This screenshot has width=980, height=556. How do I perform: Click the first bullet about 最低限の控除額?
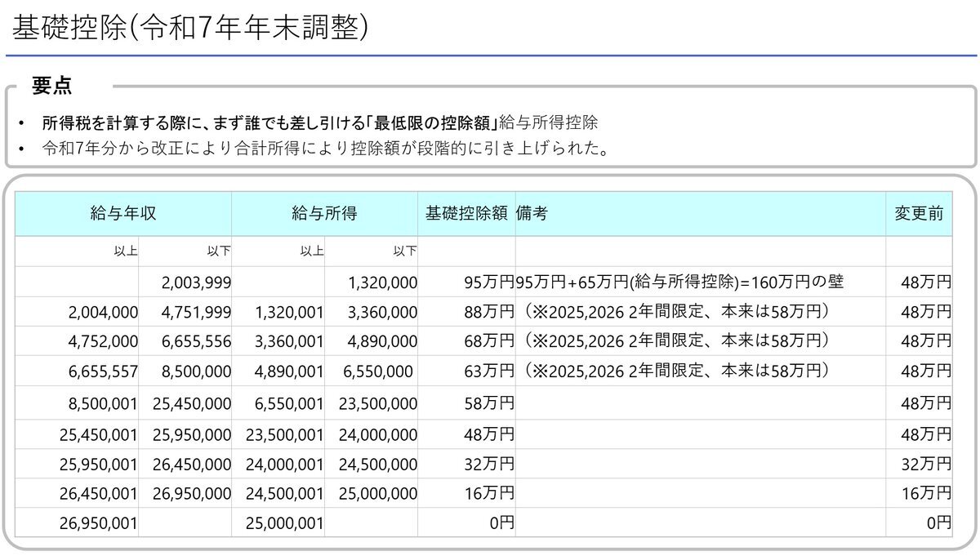tap(320, 123)
